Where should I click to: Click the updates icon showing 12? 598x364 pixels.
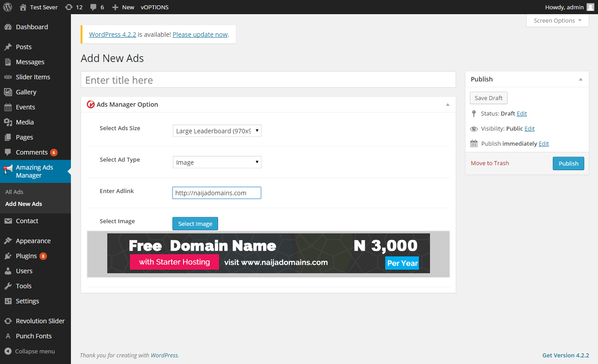click(69, 7)
